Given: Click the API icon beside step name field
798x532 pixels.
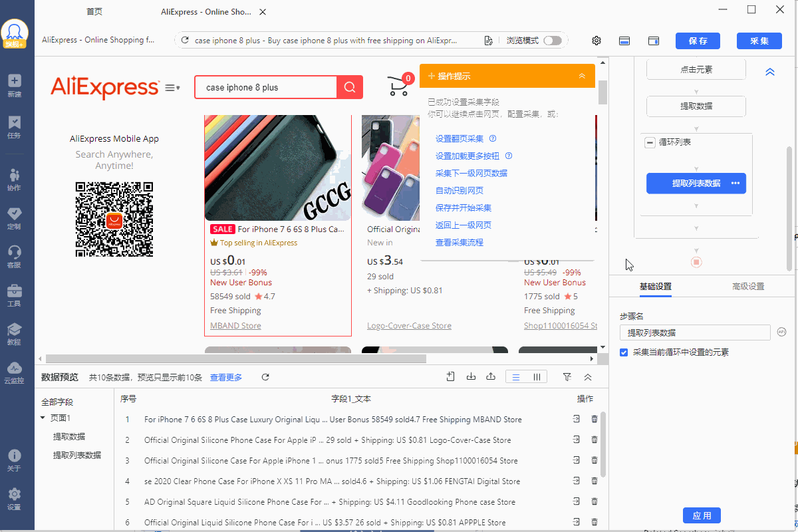Looking at the screenshot, I should (x=781, y=332).
